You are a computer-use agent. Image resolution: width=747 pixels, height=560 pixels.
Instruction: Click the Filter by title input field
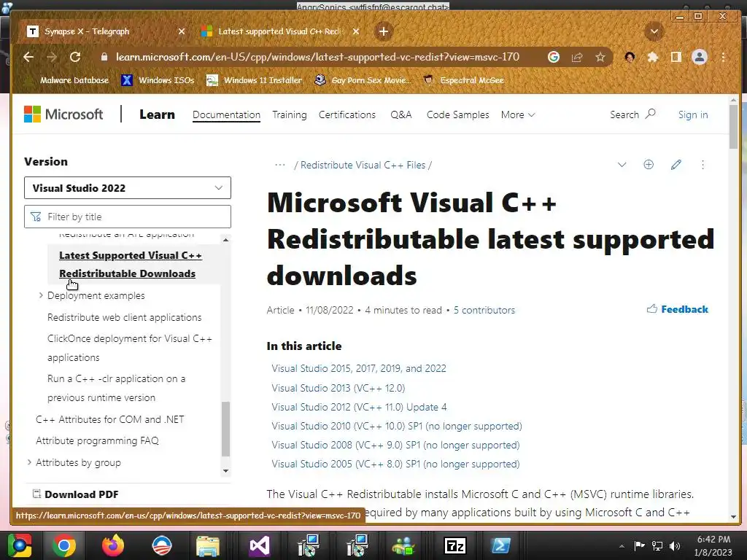(x=128, y=217)
